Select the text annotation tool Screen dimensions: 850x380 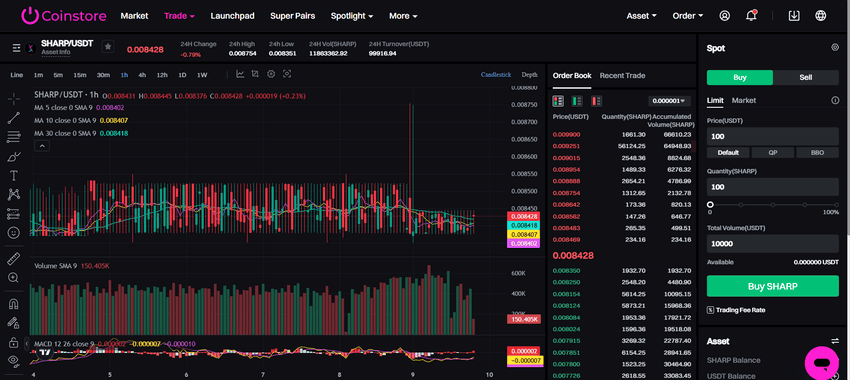point(14,176)
